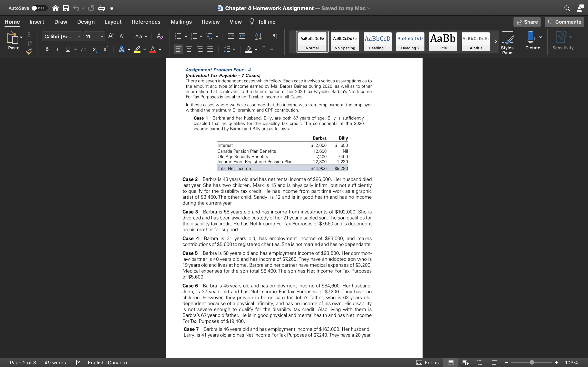Click the Sort icon

tap(258, 36)
